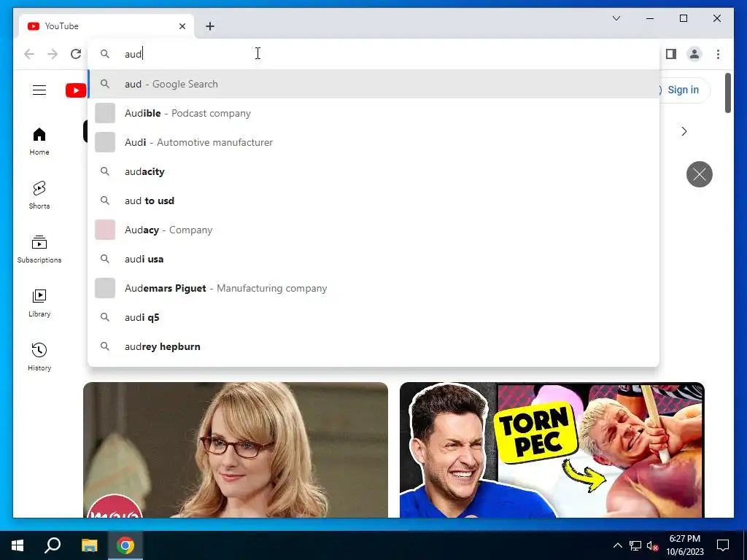Open History in the sidebar

tap(39, 357)
